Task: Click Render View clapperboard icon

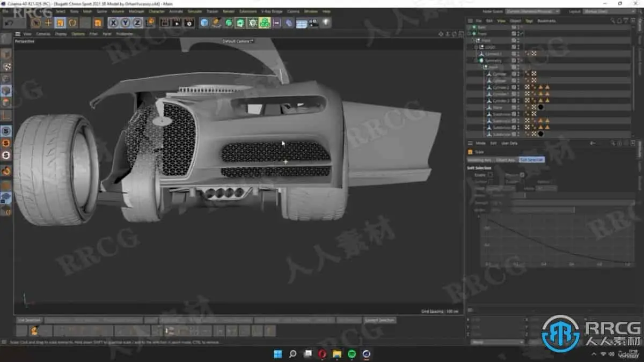Action: [x=164, y=23]
